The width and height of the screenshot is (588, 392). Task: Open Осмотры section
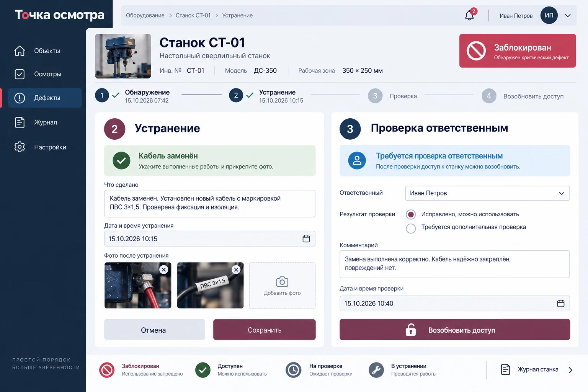point(45,74)
